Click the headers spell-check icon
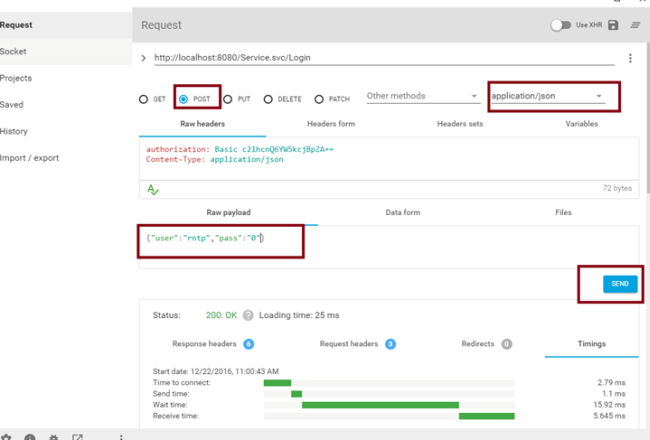The height and width of the screenshot is (440, 650). [x=153, y=188]
